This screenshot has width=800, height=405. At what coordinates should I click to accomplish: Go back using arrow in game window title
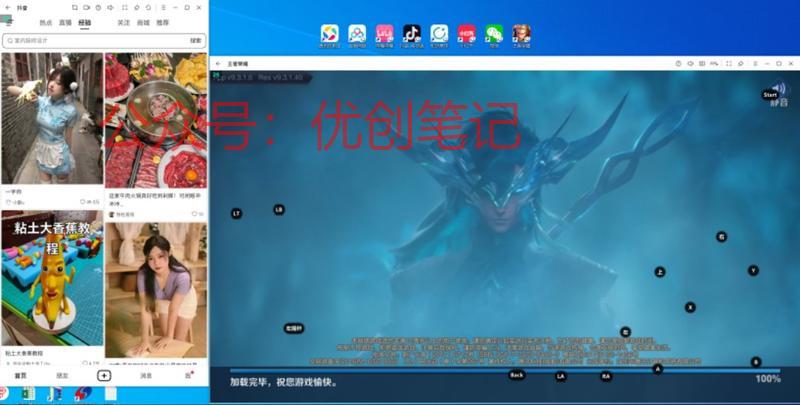tap(218, 64)
